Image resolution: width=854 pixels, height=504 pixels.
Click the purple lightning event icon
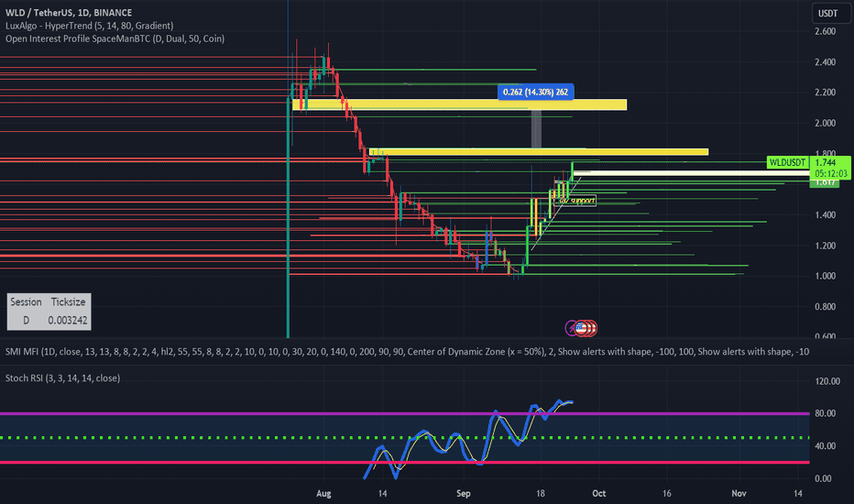tap(571, 328)
